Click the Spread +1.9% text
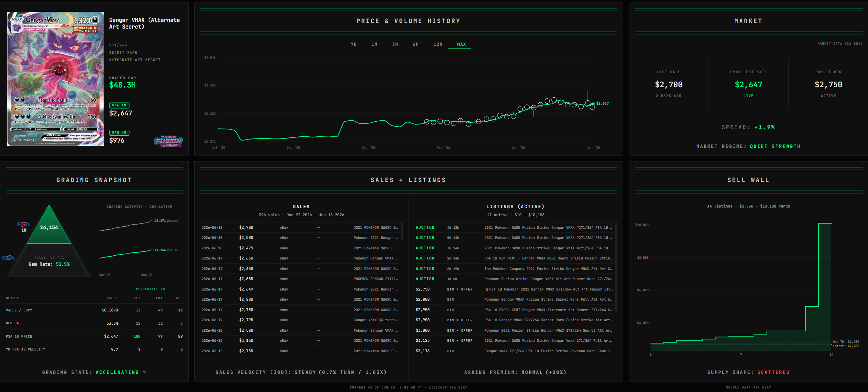Image resolution: width=868 pixels, height=392 pixels. 748,128
